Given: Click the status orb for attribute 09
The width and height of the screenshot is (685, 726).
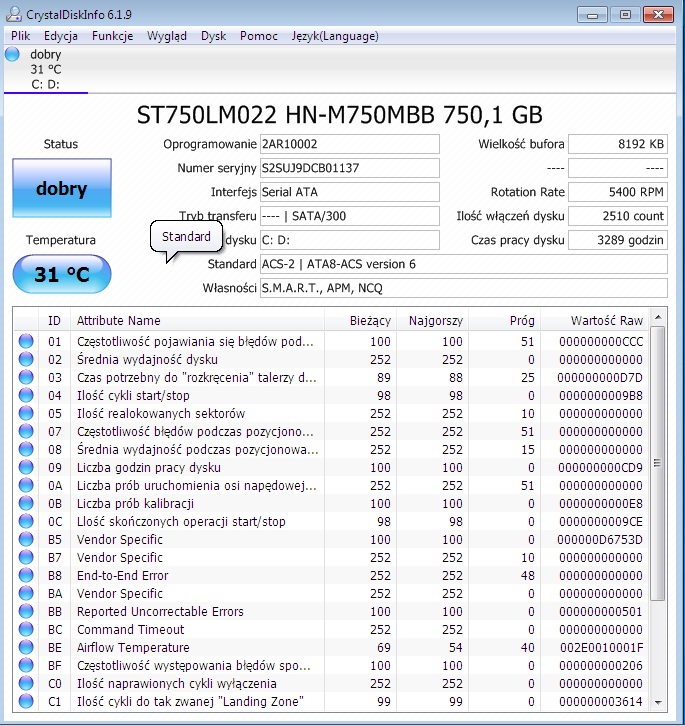Looking at the screenshot, I should [x=26, y=467].
